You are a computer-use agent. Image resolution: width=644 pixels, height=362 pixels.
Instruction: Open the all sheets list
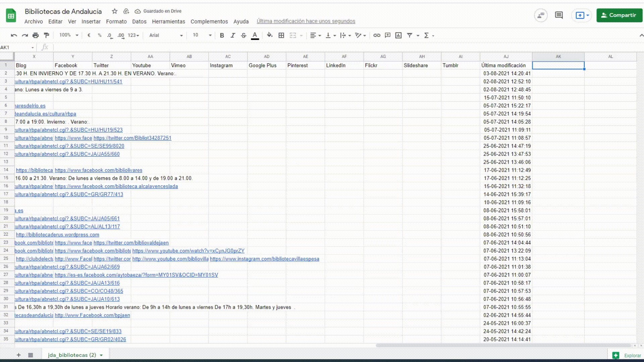pos(31,355)
